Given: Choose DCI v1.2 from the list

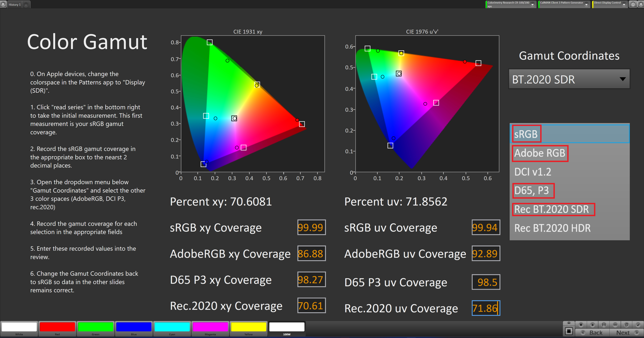Looking at the screenshot, I should click(x=532, y=172).
